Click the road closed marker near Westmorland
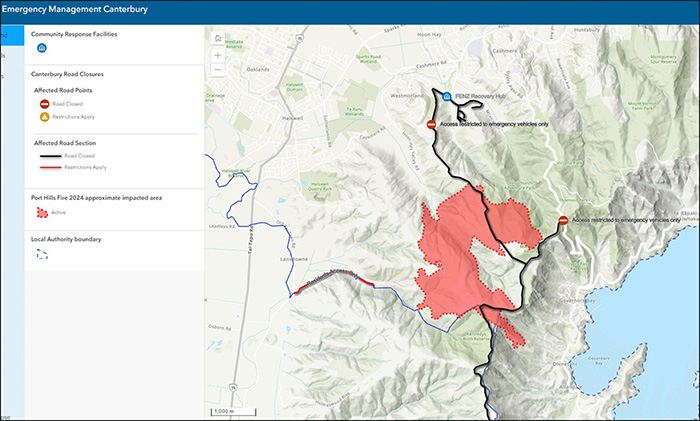Viewport: 700px width, 421px height. coord(431,124)
